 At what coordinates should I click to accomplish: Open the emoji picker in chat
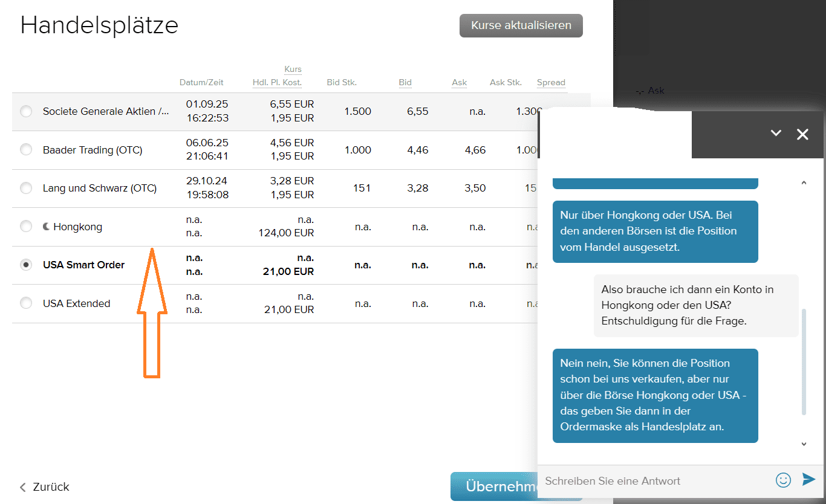(783, 480)
